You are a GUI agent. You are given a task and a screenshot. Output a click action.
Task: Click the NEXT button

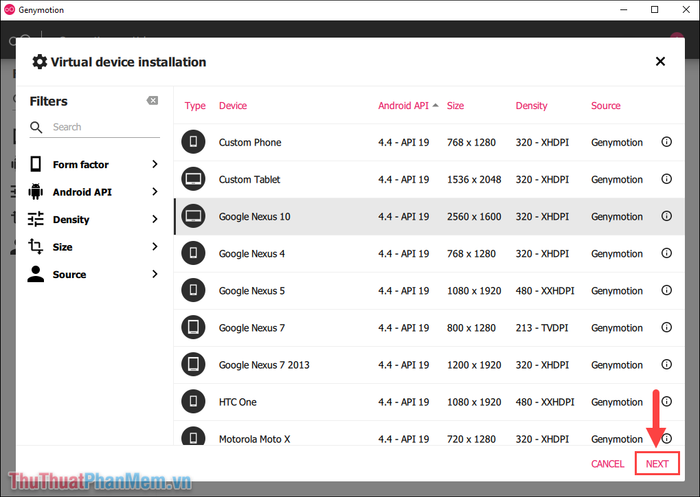point(657,464)
